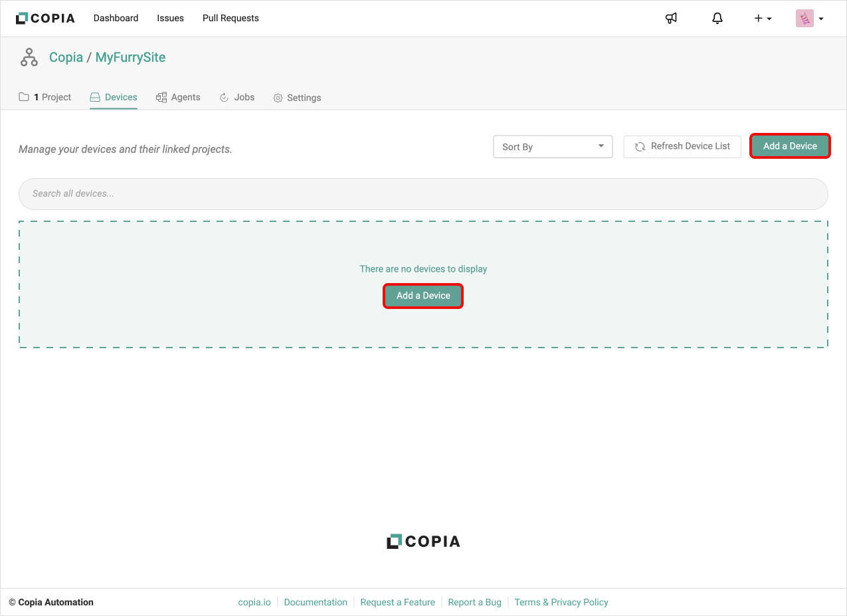Open Pull Requests in top navigation
The height and width of the screenshot is (616, 847).
(x=231, y=18)
